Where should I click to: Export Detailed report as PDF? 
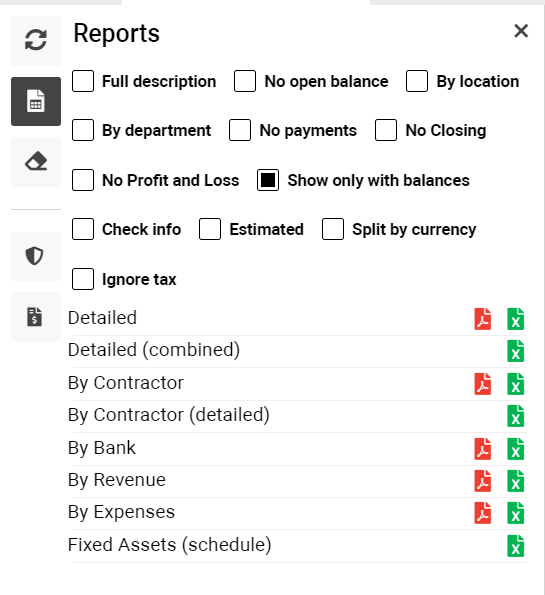[482, 319]
